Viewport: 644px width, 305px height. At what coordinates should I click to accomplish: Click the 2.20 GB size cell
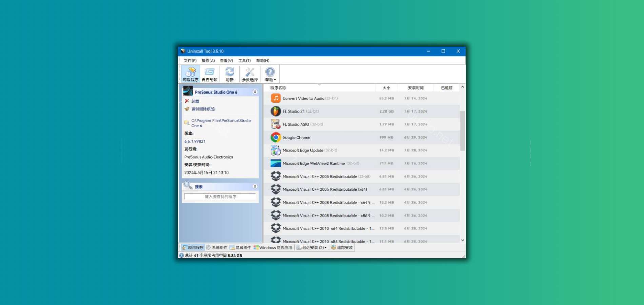[x=386, y=111]
